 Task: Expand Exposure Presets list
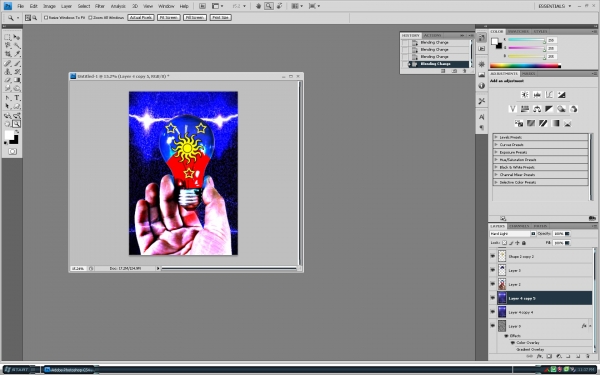pos(496,152)
